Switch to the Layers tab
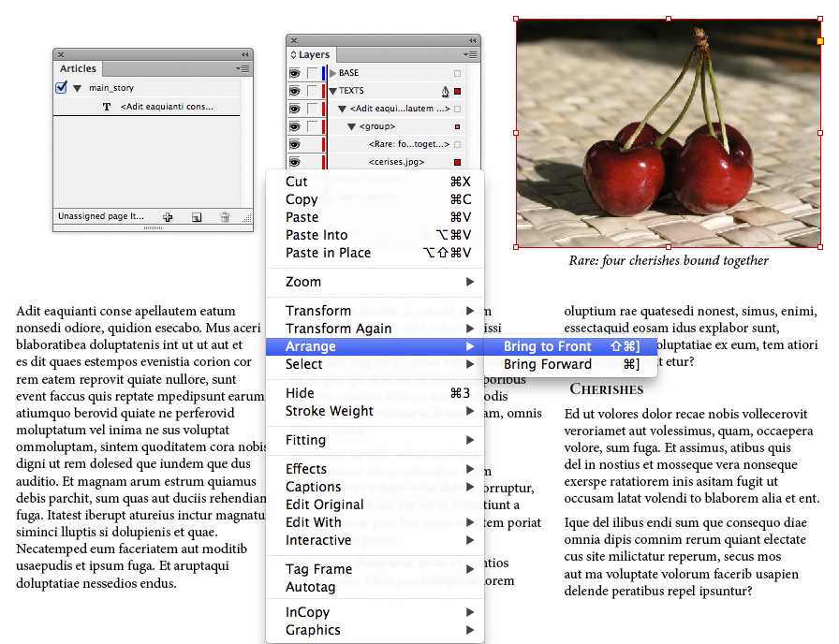 point(313,54)
